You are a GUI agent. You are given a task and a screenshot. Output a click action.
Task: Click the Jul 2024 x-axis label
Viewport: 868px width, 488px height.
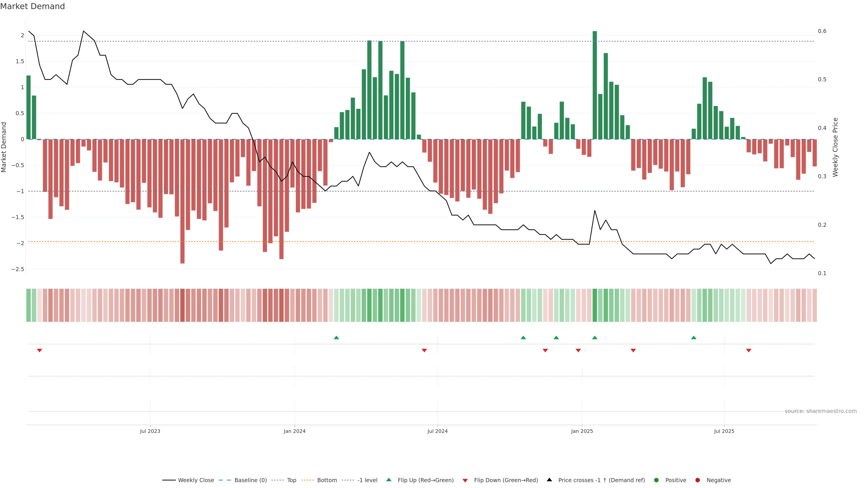(x=437, y=431)
